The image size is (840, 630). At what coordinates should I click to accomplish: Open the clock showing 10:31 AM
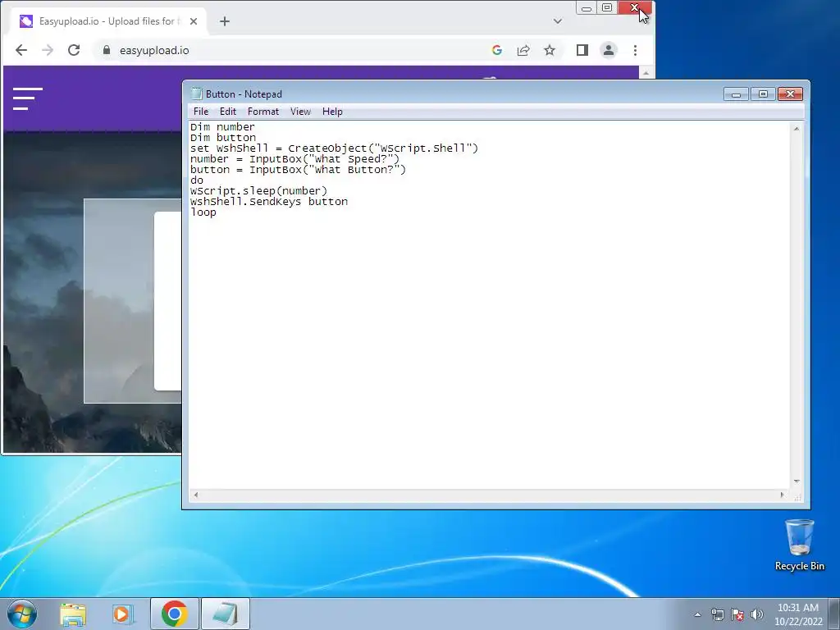(x=798, y=614)
